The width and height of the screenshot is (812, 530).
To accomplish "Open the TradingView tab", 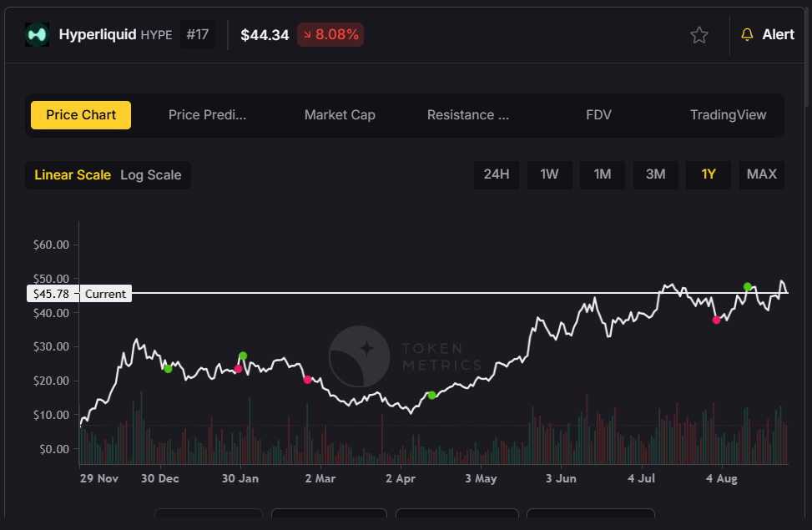I will coord(728,115).
